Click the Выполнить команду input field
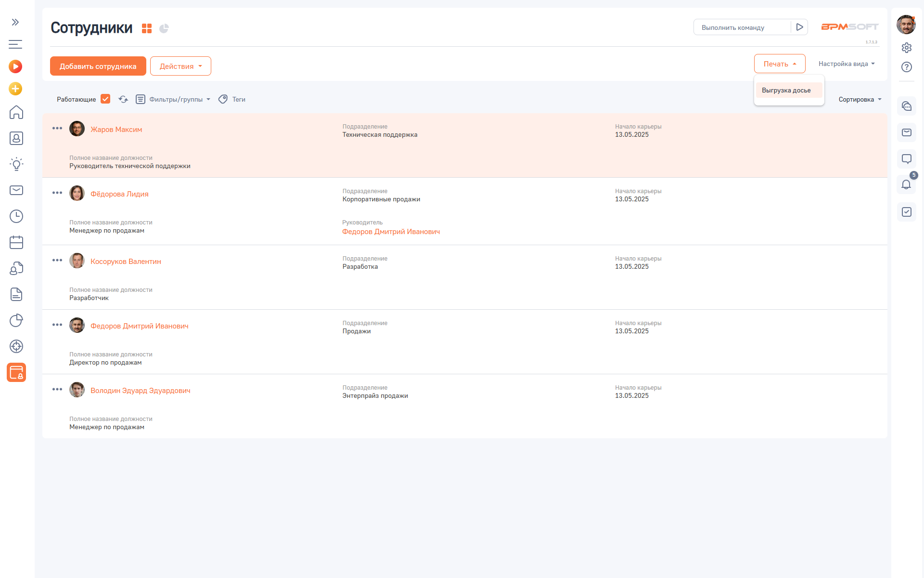 pyautogui.click(x=741, y=27)
